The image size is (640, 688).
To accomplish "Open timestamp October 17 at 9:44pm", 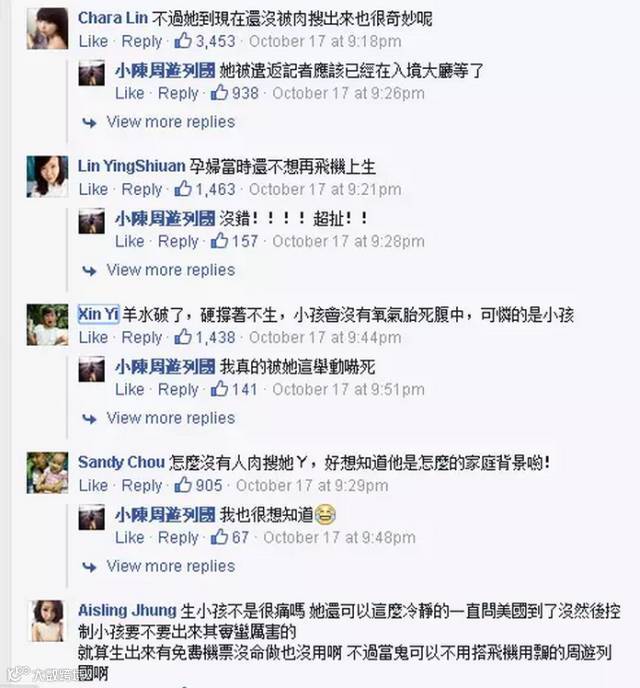I will 325,337.
